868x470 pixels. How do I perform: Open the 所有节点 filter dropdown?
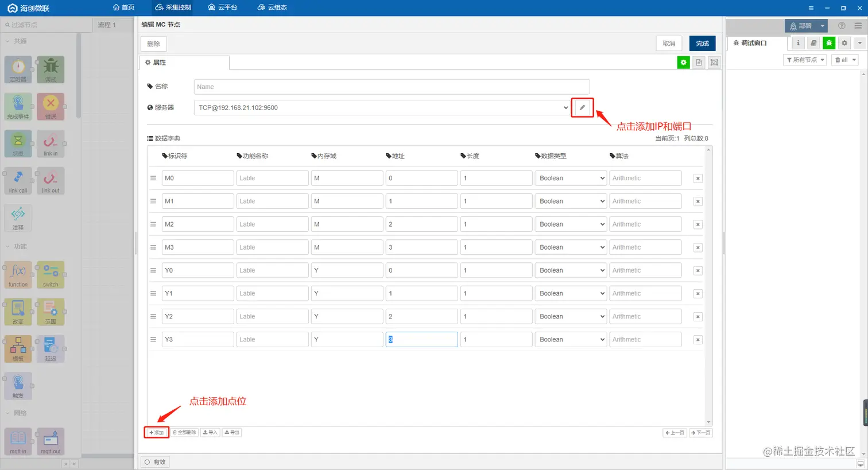click(x=805, y=60)
